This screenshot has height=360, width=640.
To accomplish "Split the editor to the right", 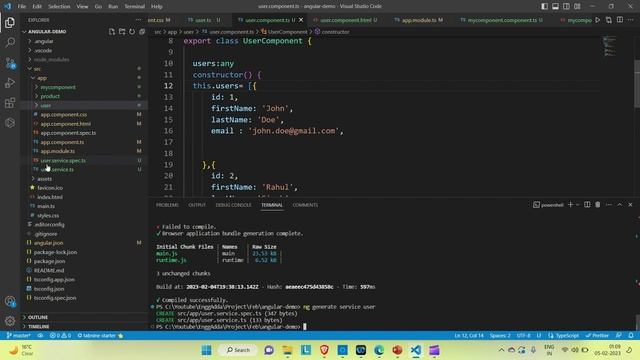I will pos(620,20).
